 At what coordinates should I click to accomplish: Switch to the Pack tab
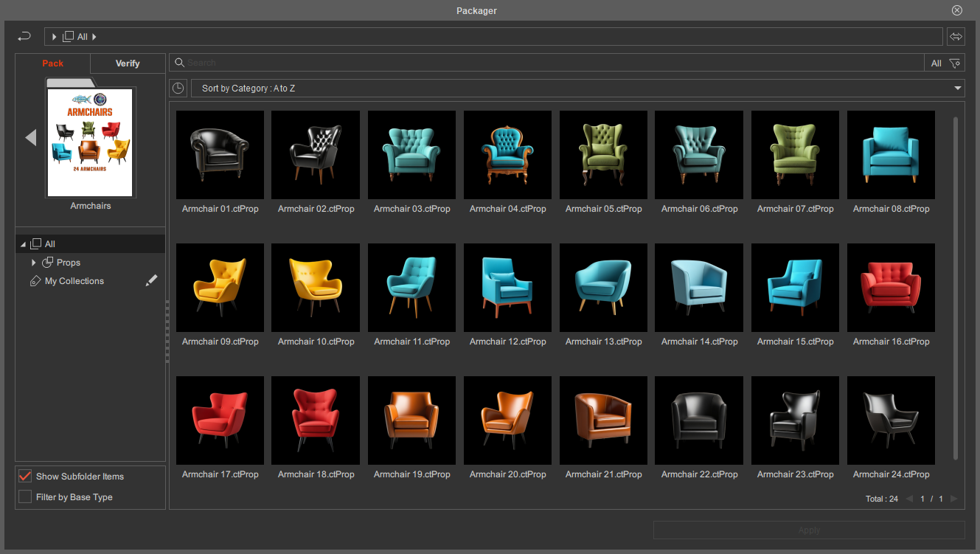click(x=53, y=63)
